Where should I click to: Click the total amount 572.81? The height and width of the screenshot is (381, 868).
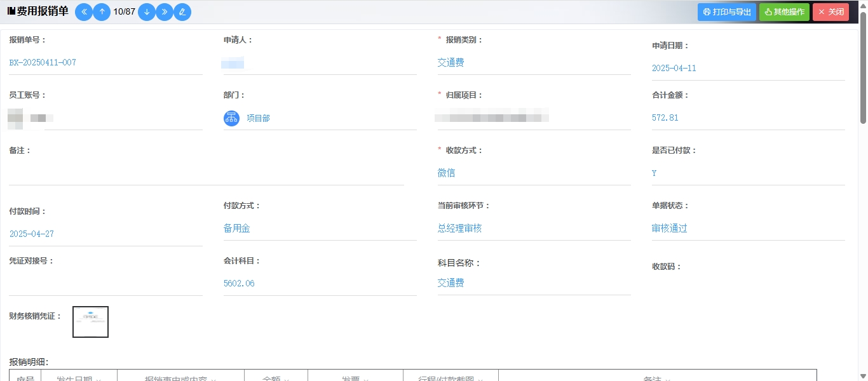[665, 118]
